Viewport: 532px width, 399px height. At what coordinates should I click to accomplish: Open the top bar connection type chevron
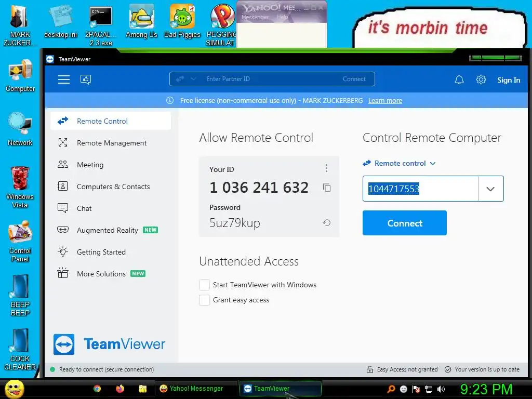click(x=193, y=79)
